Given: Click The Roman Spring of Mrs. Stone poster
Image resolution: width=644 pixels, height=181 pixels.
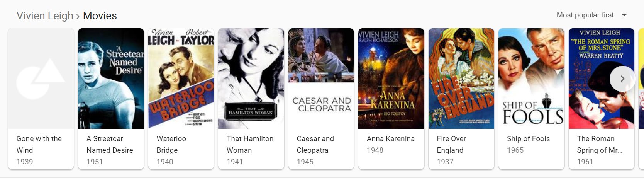Looking at the screenshot, I should (x=602, y=79).
